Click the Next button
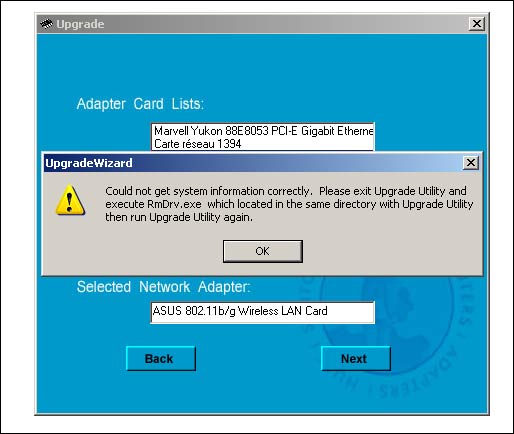Screen dimensions: 514x434 [x=356, y=359]
